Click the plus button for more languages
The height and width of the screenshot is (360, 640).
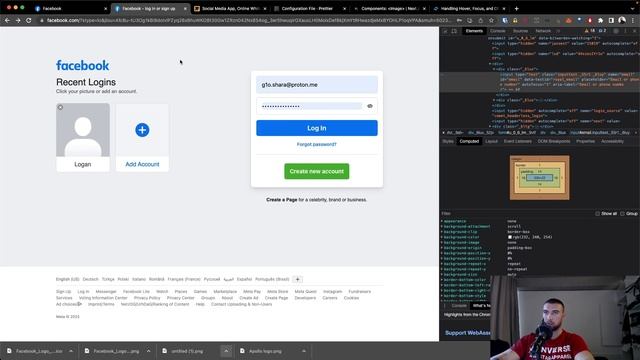click(298, 279)
